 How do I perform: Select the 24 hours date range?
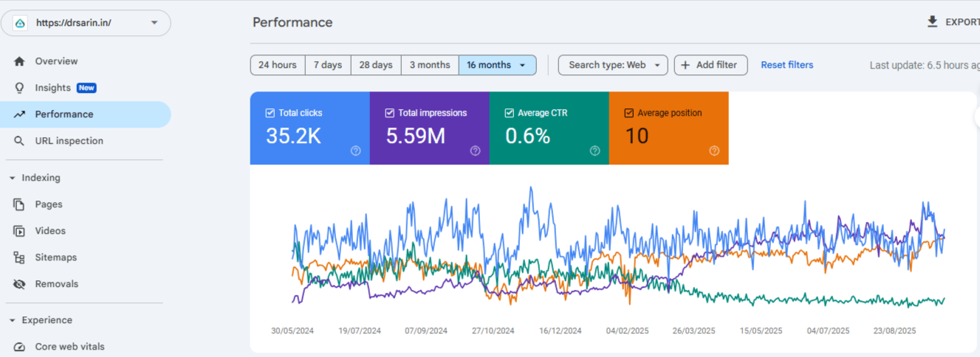(x=278, y=65)
